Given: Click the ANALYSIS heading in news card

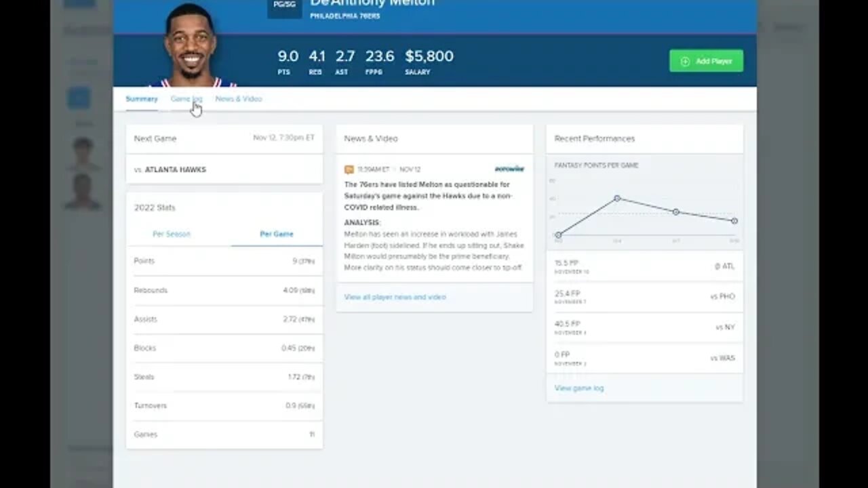Looking at the screenshot, I should click(362, 222).
